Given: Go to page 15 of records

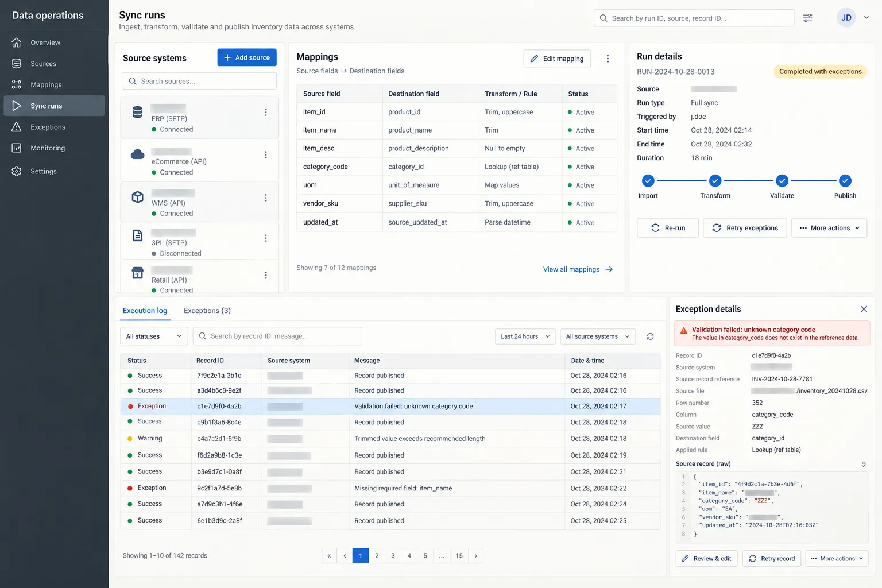Looking at the screenshot, I should click(x=459, y=556).
